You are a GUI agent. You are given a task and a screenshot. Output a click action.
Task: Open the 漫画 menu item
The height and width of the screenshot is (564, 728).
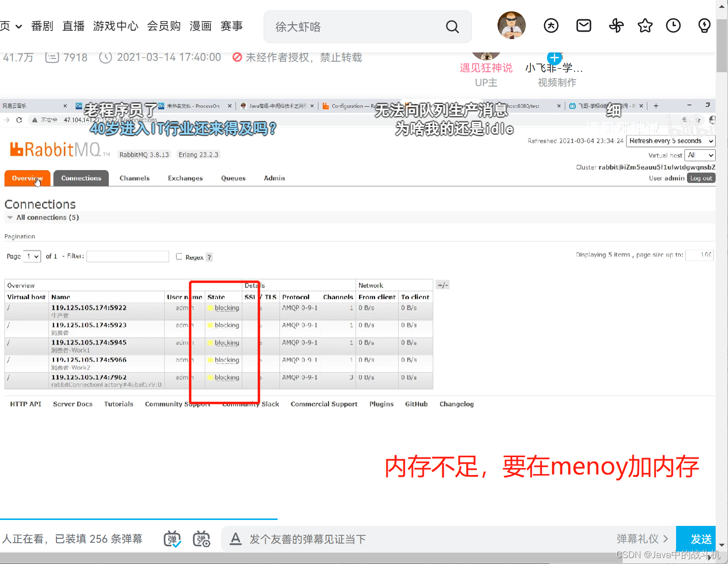click(201, 26)
